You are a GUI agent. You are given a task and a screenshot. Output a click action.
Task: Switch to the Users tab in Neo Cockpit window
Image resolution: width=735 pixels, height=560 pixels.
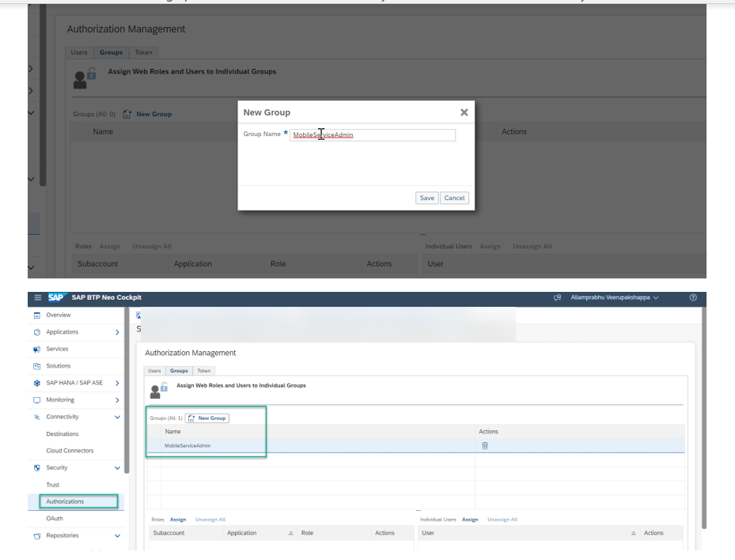[x=154, y=371]
